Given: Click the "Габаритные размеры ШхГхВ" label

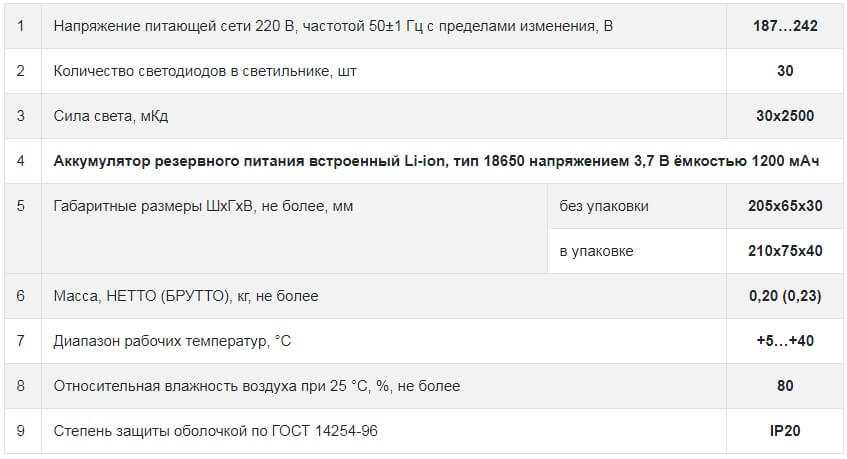Looking at the screenshot, I should click(203, 206).
